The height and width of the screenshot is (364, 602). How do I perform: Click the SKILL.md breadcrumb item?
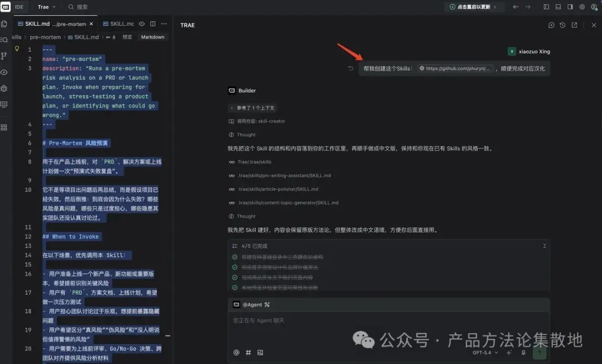83,37
